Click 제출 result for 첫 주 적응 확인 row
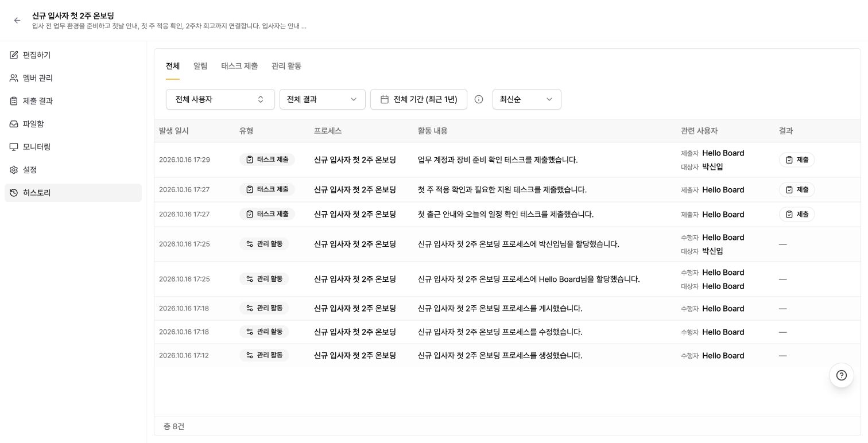The height and width of the screenshot is (443, 868). (797, 190)
